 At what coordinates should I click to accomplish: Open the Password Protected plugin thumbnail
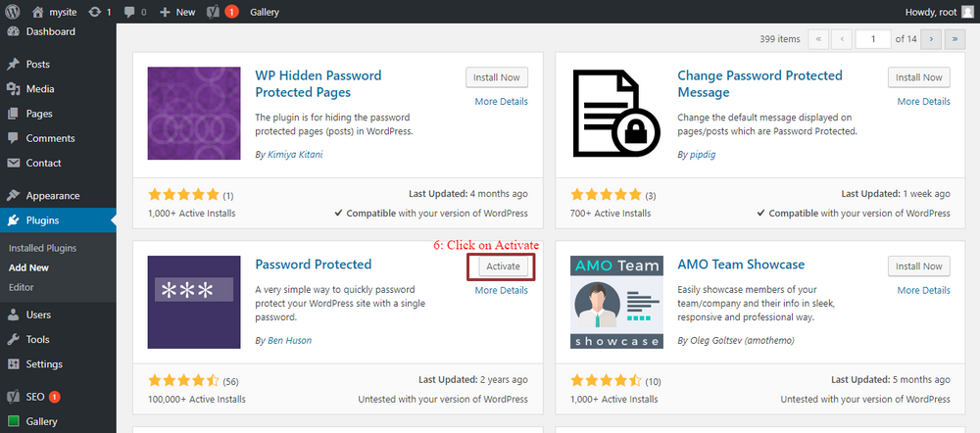(x=194, y=302)
